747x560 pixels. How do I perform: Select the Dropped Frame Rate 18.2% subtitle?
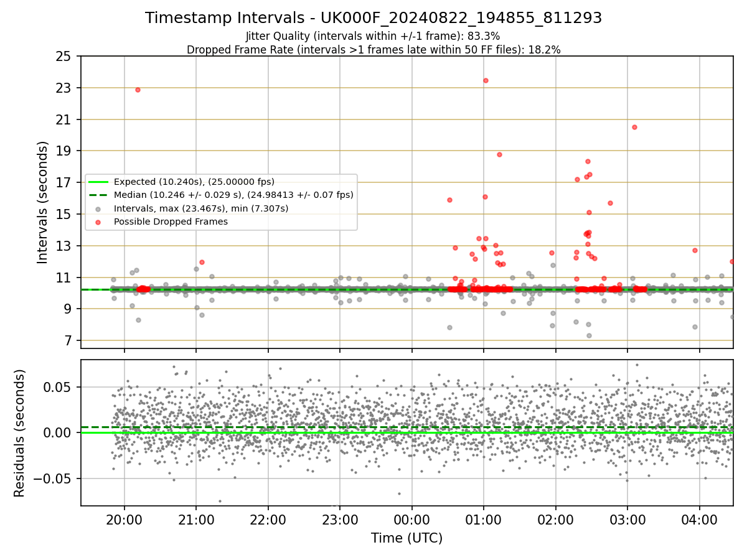click(374, 50)
